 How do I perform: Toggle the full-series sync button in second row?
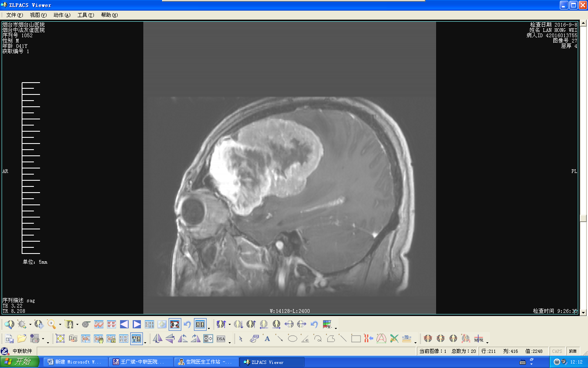(x=136, y=339)
